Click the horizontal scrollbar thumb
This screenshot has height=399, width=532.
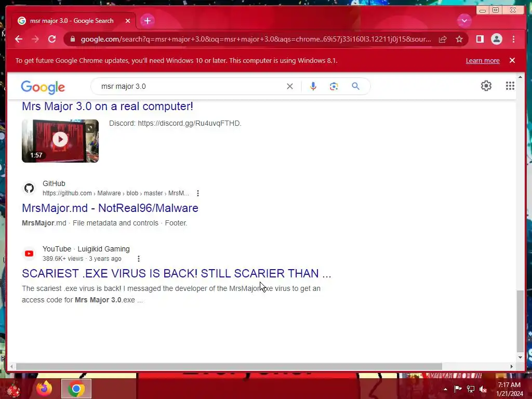229,366
